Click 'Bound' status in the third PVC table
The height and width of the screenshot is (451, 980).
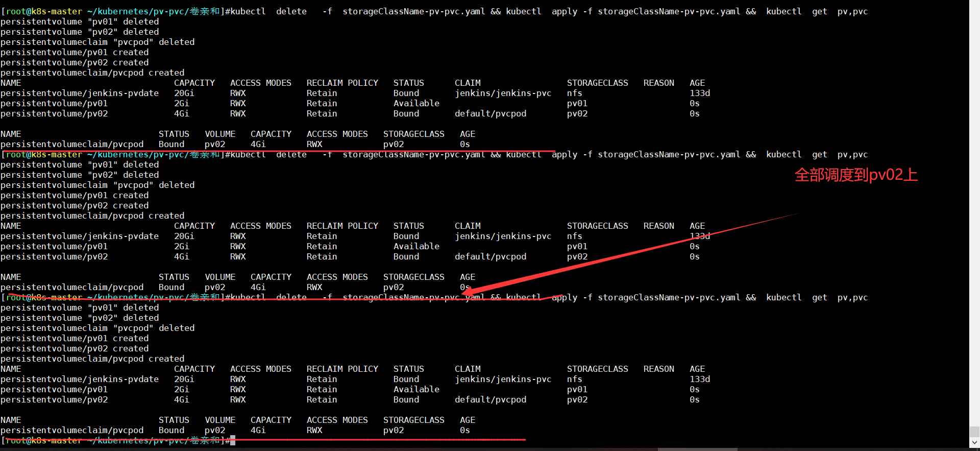[x=171, y=430]
